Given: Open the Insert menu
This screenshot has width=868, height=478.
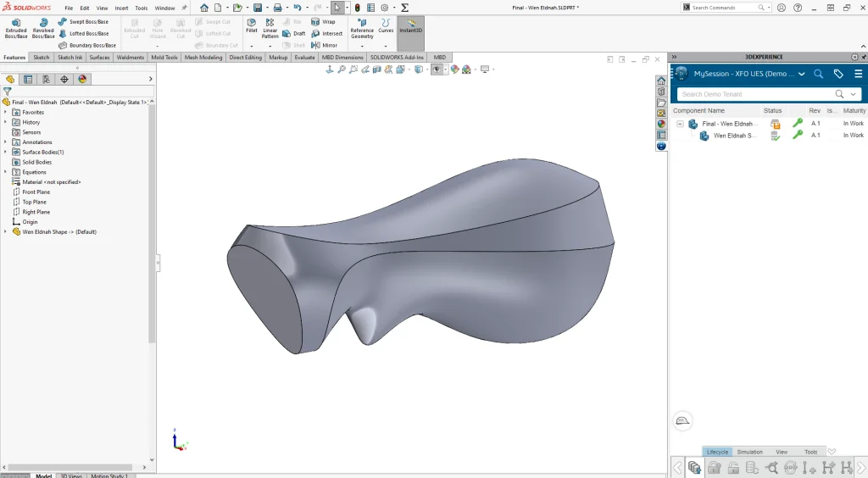Looking at the screenshot, I should pos(121,8).
